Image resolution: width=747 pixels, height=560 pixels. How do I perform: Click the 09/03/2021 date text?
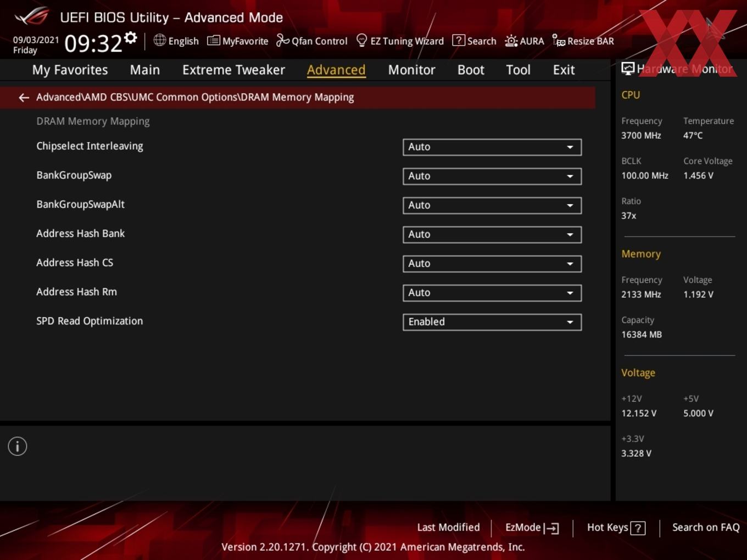pos(36,40)
